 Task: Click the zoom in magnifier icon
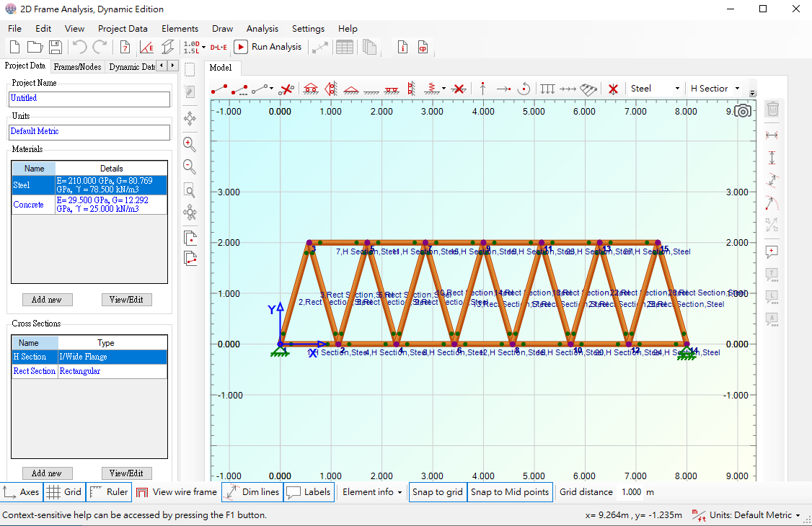[190, 144]
